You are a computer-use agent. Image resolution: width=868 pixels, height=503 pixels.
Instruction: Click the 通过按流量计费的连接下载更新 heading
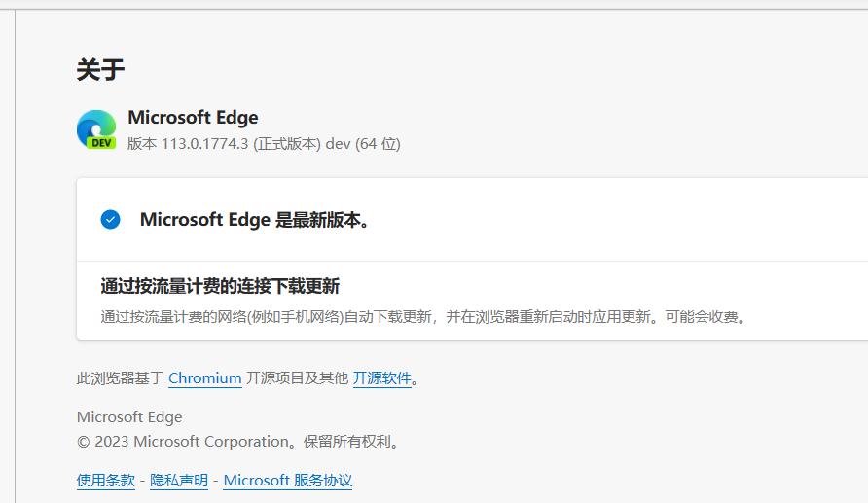[220, 286]
